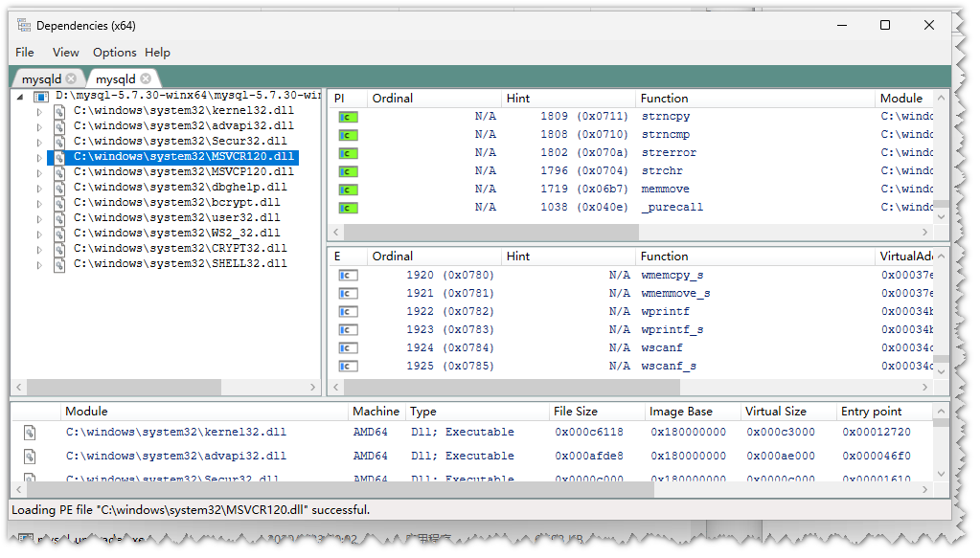Screen dimensions: 980x558
Task: Click the green import icon for strncmp
Action: click(x=348, y=135)
